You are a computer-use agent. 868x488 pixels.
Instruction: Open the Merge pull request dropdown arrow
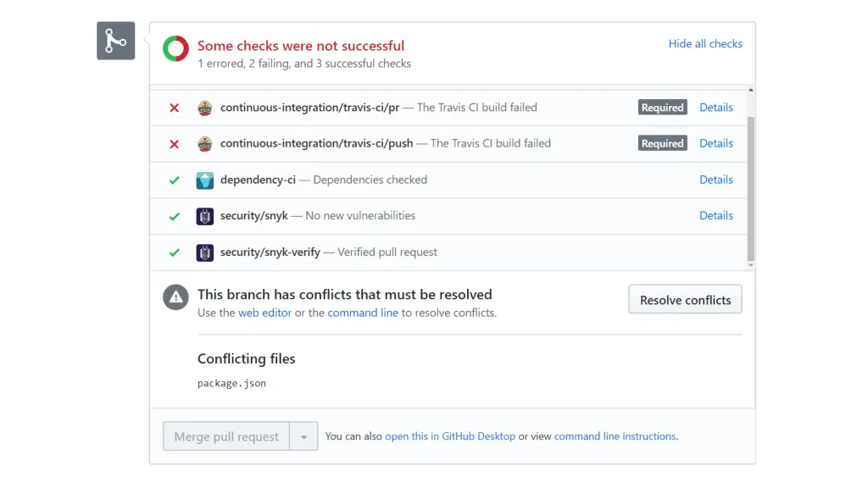304,436
